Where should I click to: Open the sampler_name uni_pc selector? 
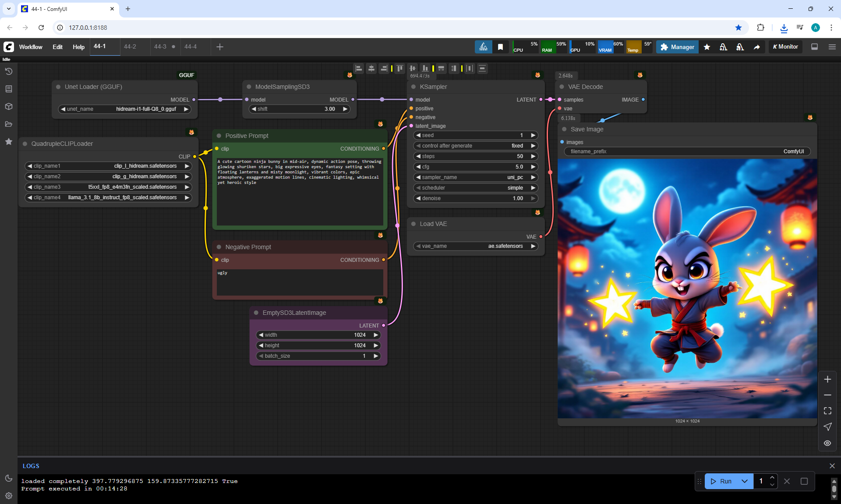coord(475,177)
